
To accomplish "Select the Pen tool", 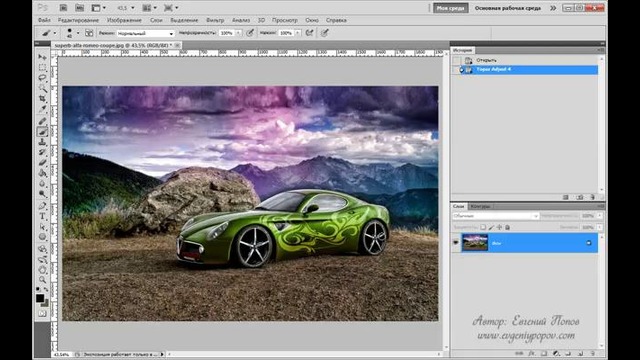I will coord(42,206).
